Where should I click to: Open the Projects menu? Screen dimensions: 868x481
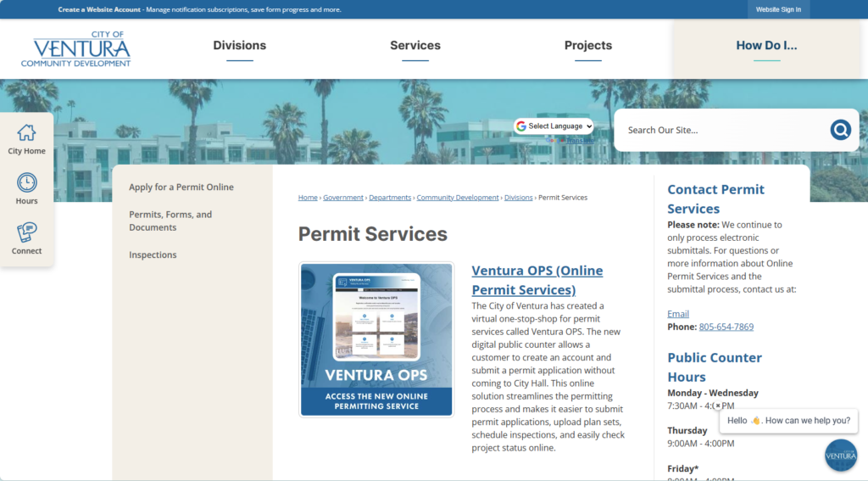coord(588,46)
